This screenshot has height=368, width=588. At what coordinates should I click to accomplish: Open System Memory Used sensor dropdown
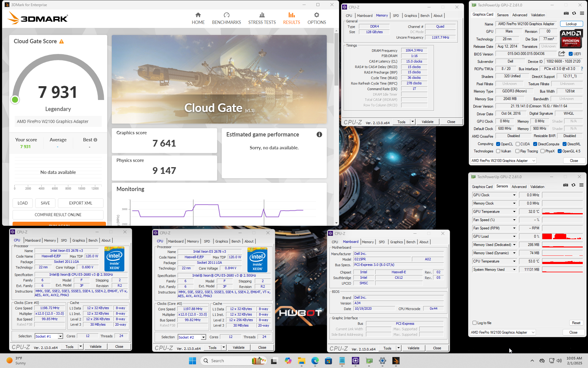(x=514, y=270)
